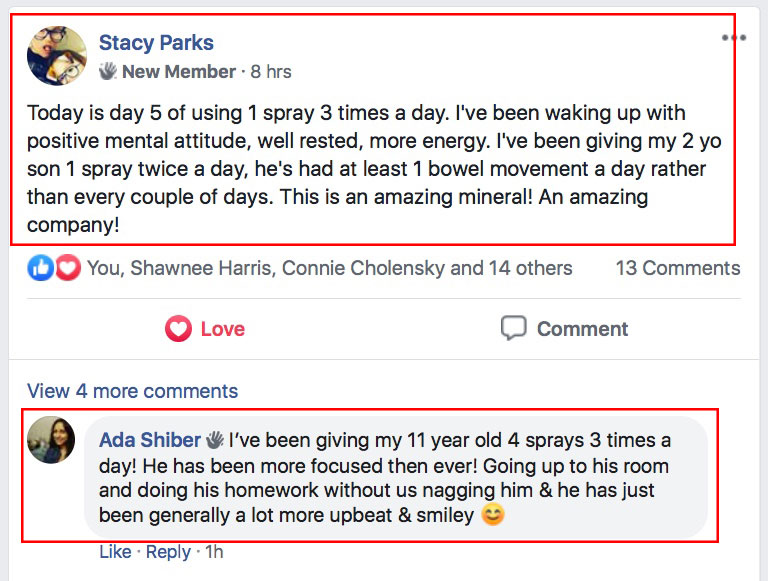The width and height of the screenshot is (768, 581).
Task: Expand View 4 more comments
Action: point(133,391)
